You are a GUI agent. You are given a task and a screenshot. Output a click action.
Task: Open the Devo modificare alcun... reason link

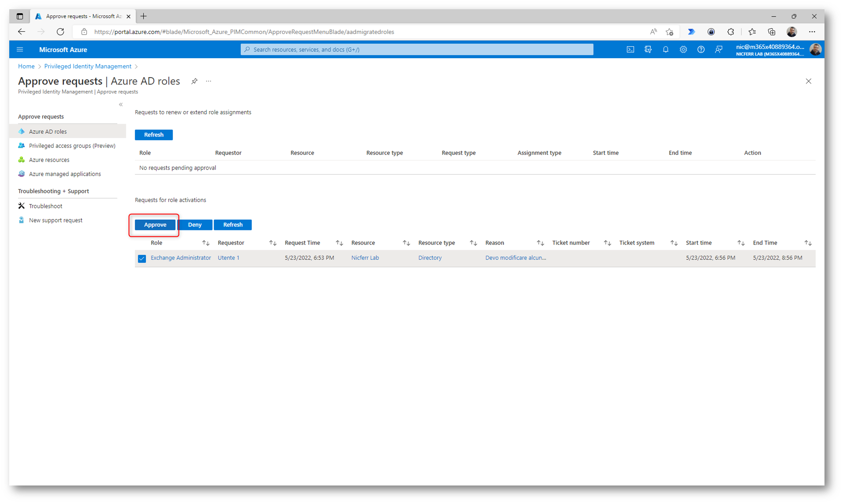[516, 258]
